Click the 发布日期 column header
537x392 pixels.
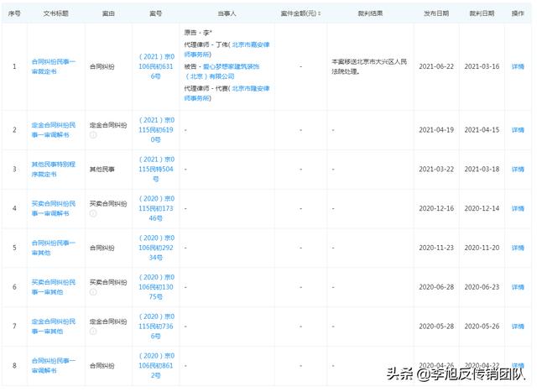click(436, 13)
